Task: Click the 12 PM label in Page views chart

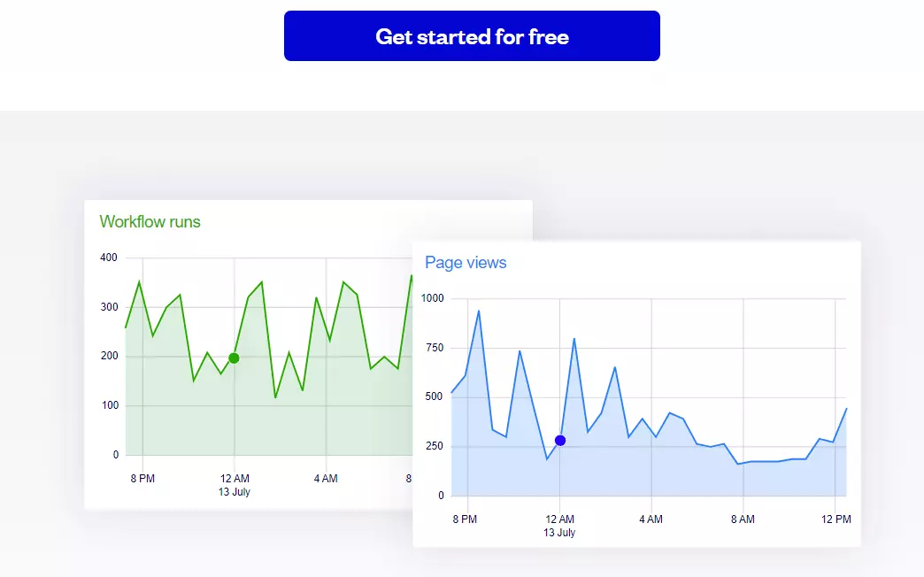Action: click(x=836, y=519)
